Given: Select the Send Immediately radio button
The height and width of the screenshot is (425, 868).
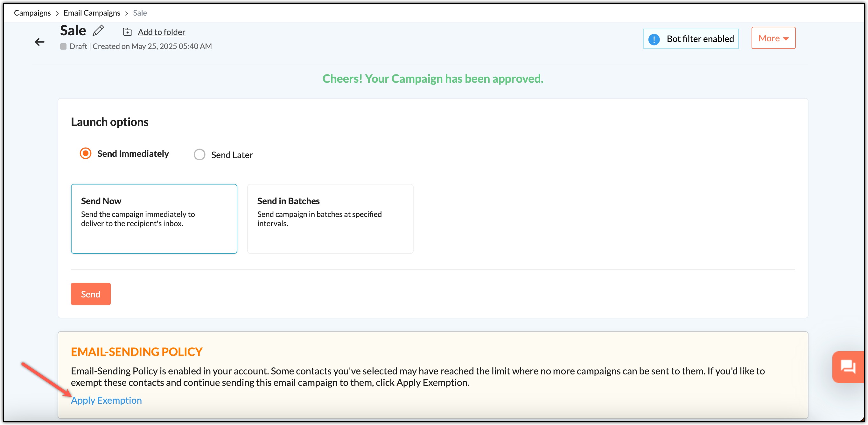Looking at the screenshot, I should coord(86,154).
